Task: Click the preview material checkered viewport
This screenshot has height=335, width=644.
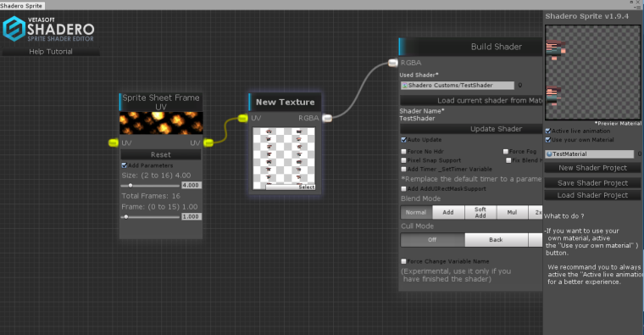Action: [x=592, y=72]
